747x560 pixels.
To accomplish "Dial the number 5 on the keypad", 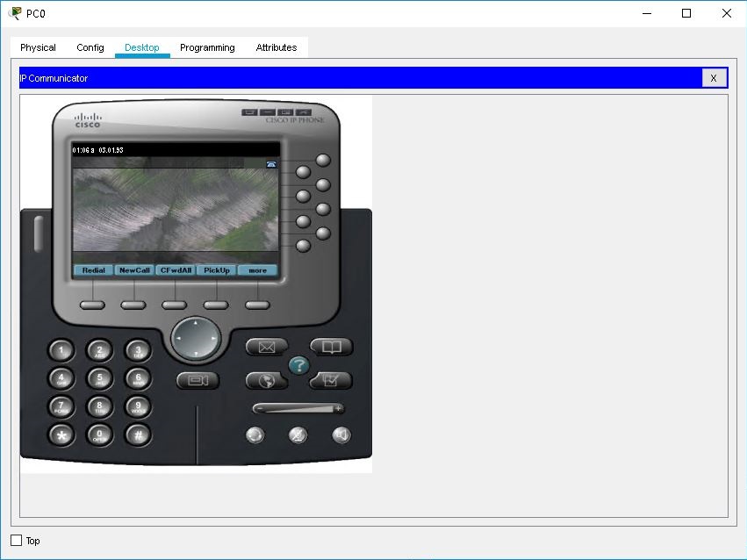I will (x=99, y=378).
